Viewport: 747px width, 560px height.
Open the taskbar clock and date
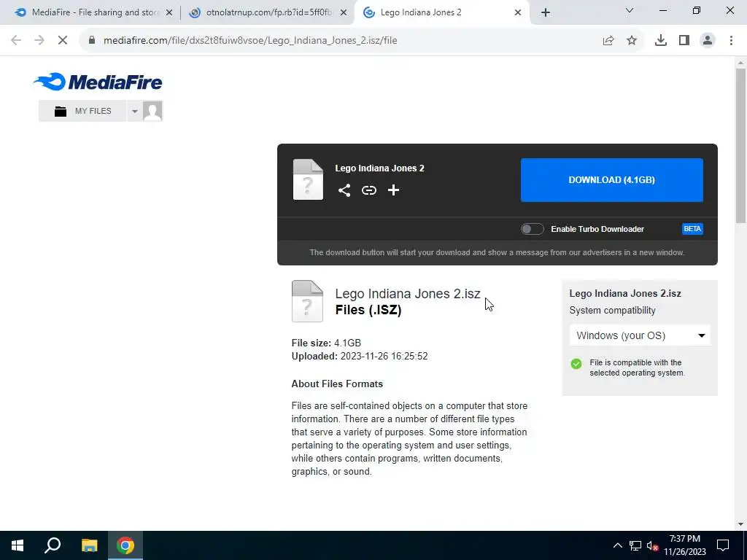click(685, 545)
